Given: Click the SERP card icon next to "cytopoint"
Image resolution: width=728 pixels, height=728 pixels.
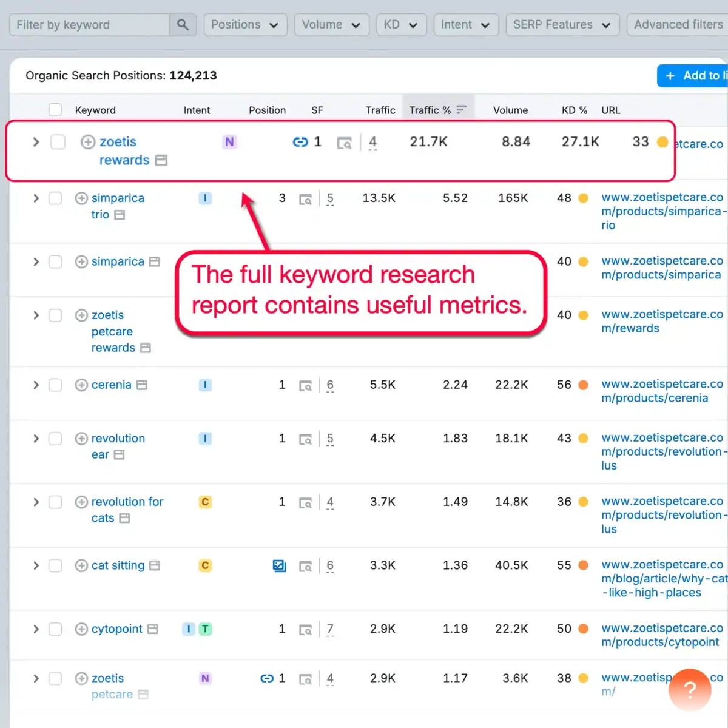Looking at the screenshot, I should 306,629.
